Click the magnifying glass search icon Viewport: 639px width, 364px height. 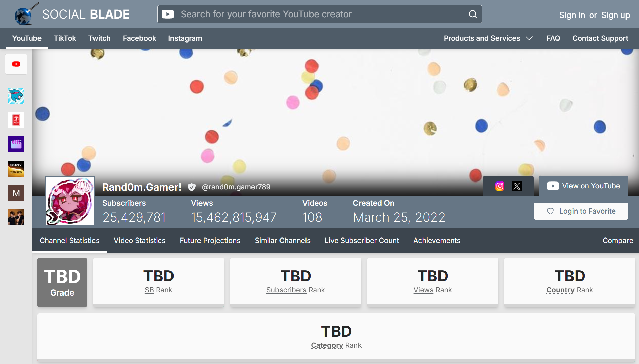pos(473,14)
